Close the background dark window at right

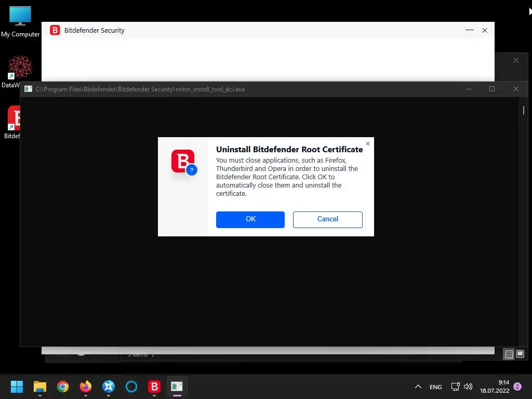516,60
